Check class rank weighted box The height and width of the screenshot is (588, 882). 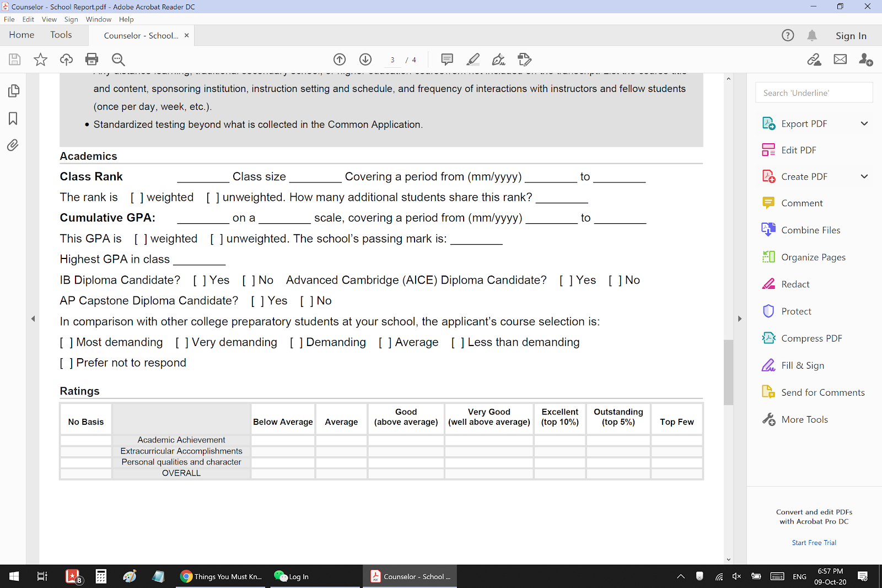click(137, 197)
